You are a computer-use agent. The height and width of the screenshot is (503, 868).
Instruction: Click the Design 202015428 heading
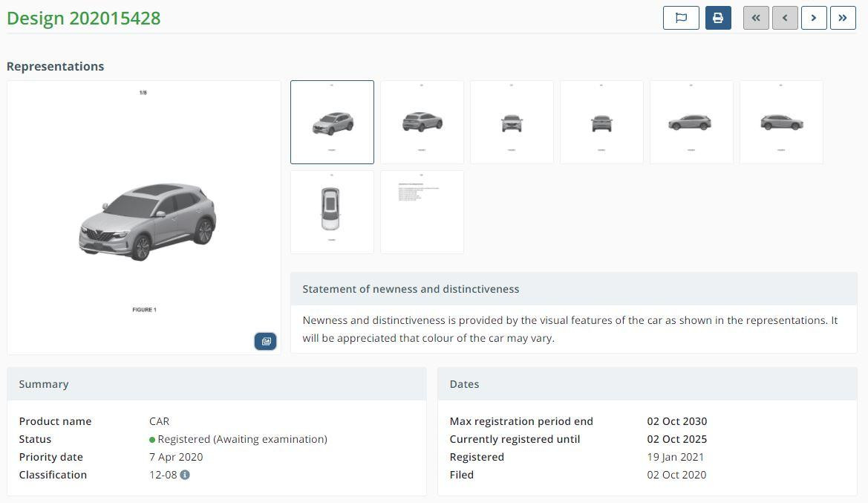click(84, 19)
